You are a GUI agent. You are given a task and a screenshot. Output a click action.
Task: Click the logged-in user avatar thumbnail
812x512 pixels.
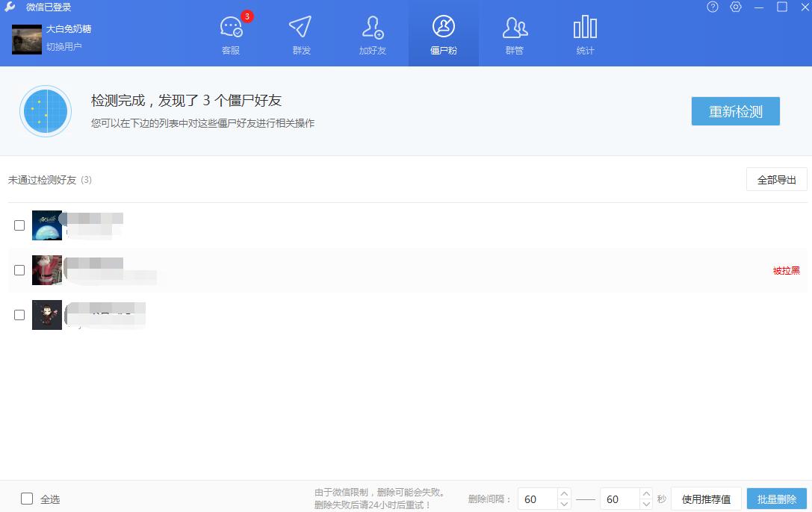pos(26,37)
